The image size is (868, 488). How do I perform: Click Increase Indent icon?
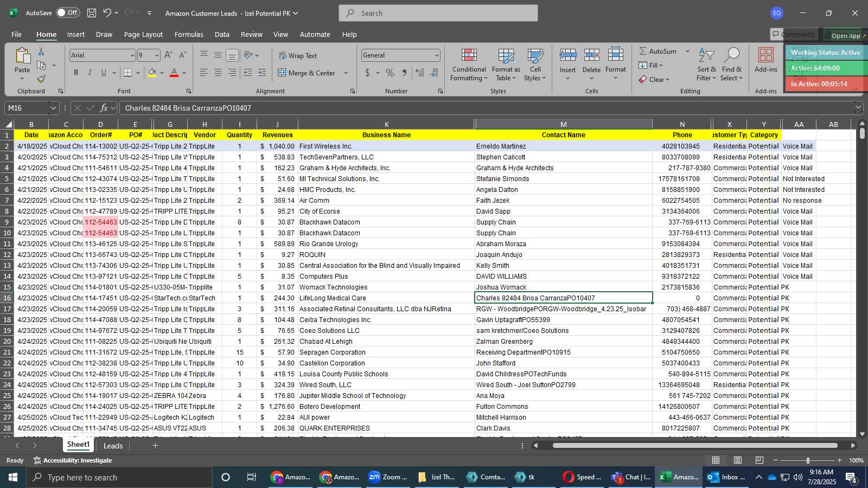pyautogui.click(x=262, y=73)
